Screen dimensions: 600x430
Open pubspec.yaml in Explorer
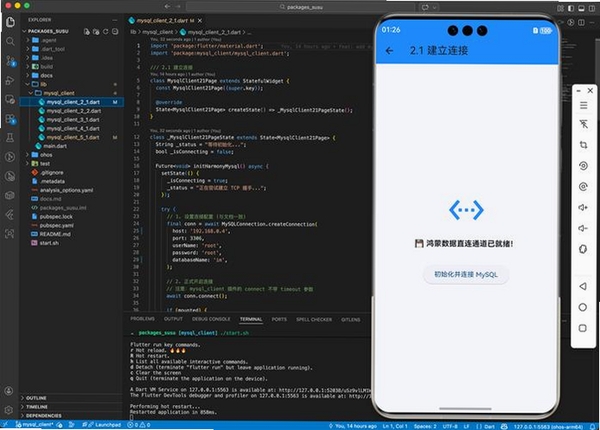pyautogui.click(x=57, y=225)
